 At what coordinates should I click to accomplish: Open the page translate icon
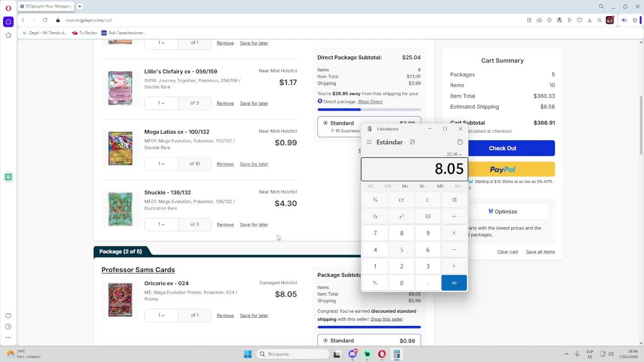559,20
